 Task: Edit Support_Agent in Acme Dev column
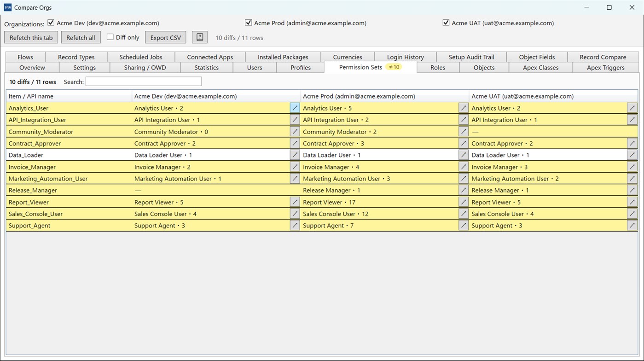coord(295,225)
